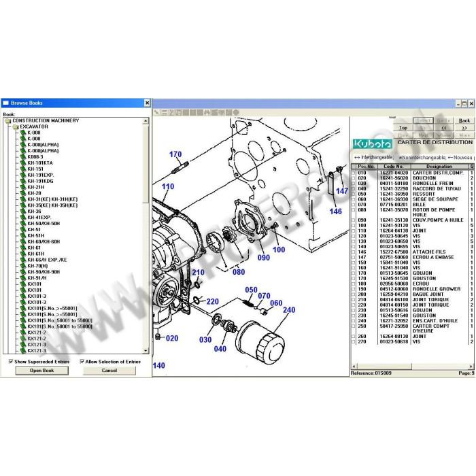Check the box for part 090 COUV.POMPE A HUILE
Screen dimensions: 476x476
(x=354, y=220)
